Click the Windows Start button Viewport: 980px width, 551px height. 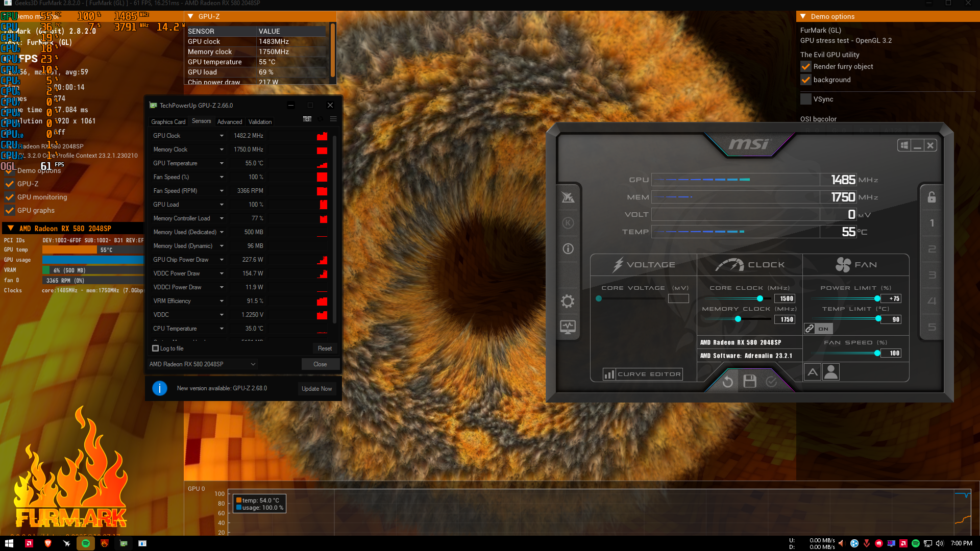tap(9, 543)
